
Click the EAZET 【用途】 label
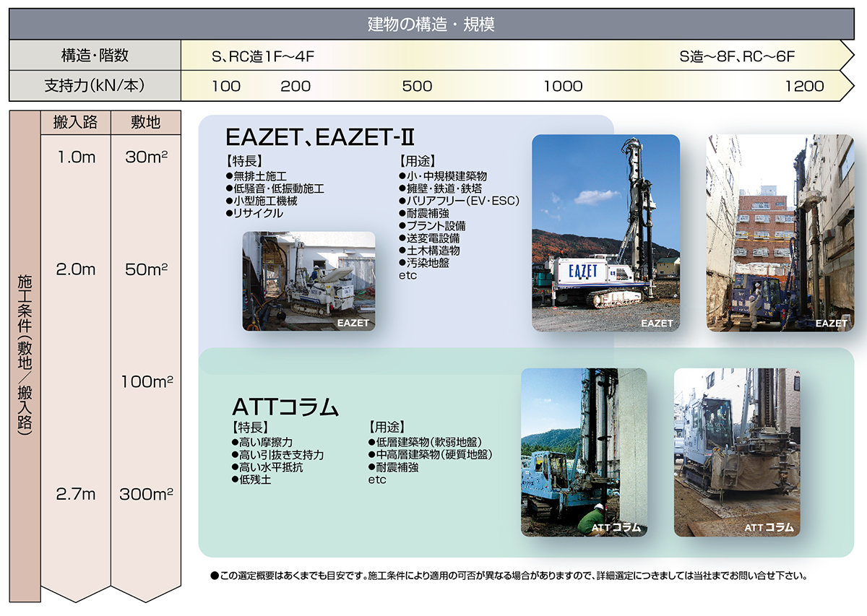tap(417, 161)
